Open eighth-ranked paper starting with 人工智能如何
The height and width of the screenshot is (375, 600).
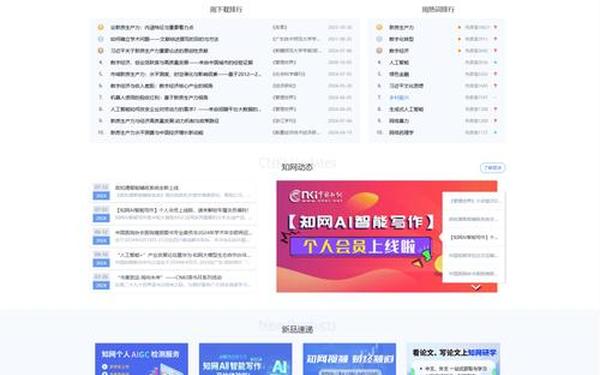pyautogui.click(x=186, y=109)
